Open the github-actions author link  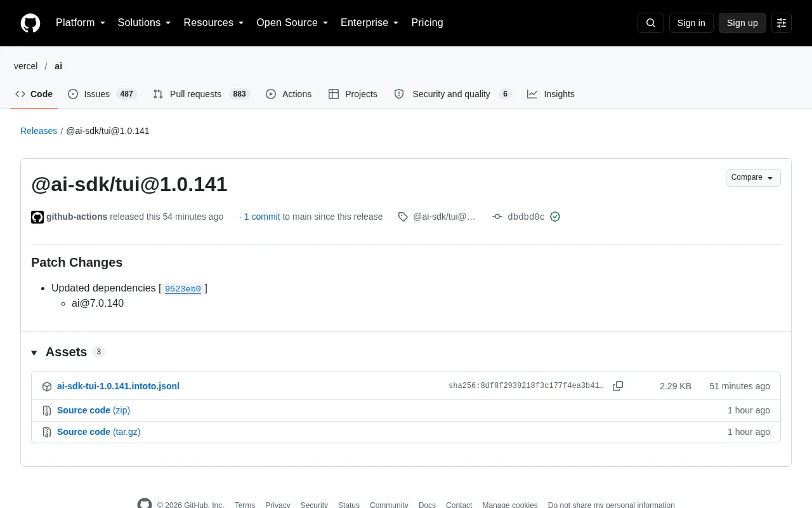tap(77, 217)
